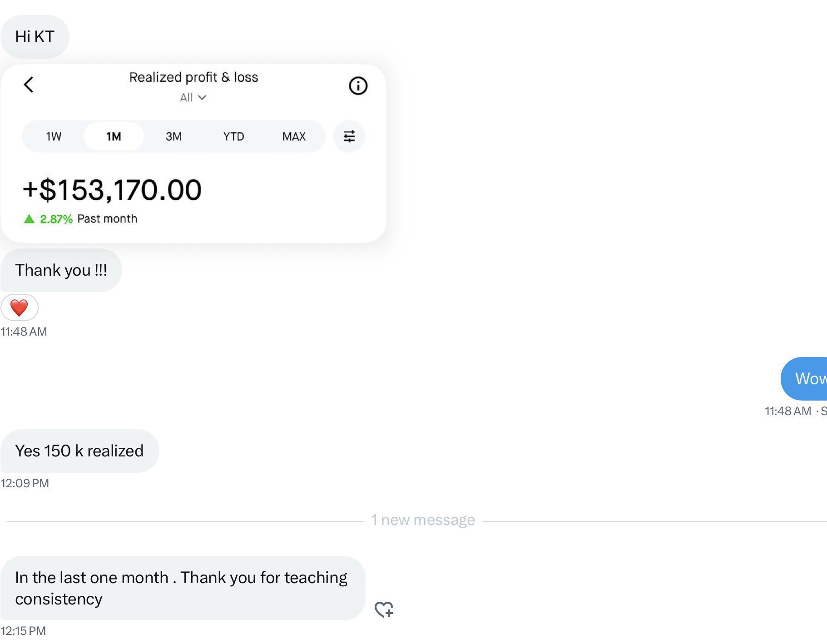This screenshot has height=644, width=827.
Task: Click the +$153,170.00 profit amount
Action: 112,189
